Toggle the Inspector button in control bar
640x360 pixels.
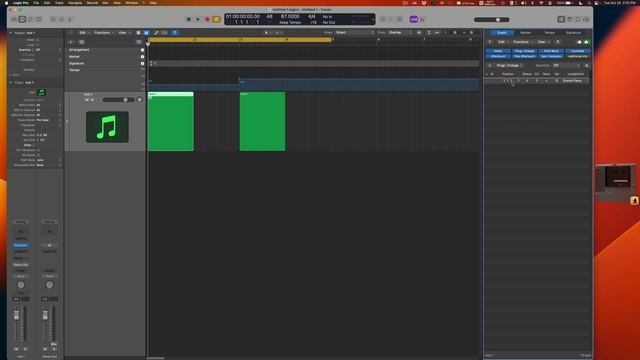point(22,19)
